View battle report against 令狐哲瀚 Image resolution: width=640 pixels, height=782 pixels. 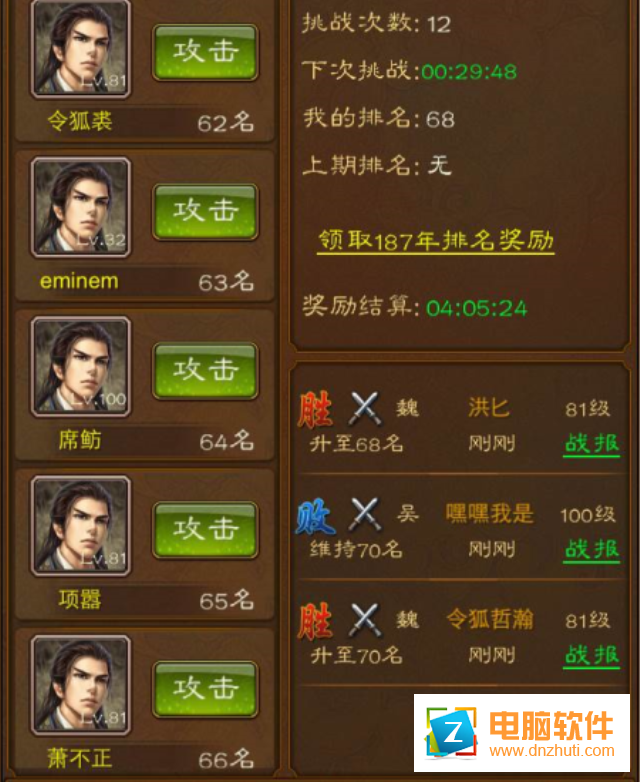coord(592,655)
